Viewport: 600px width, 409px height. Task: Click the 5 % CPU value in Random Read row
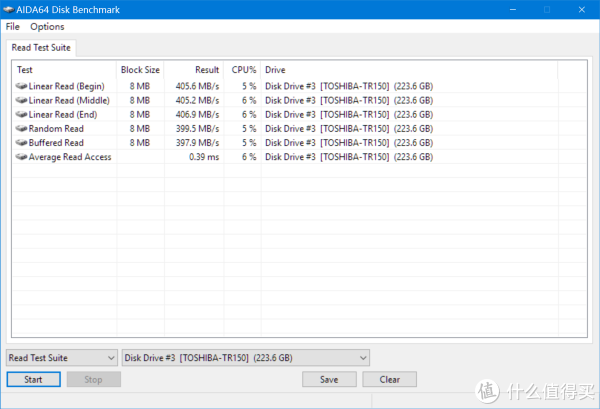pos(249,129)
